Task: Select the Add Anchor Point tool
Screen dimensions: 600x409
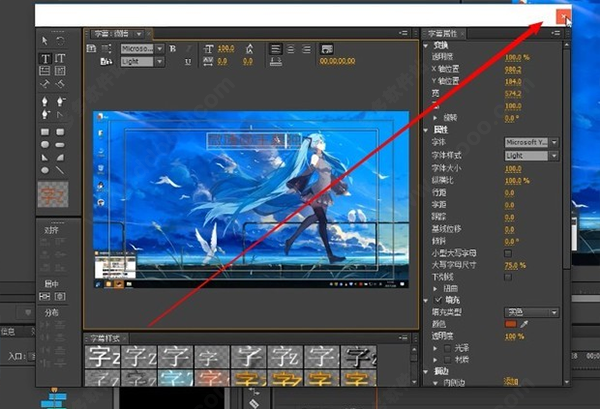Action: tap(45, 114)
